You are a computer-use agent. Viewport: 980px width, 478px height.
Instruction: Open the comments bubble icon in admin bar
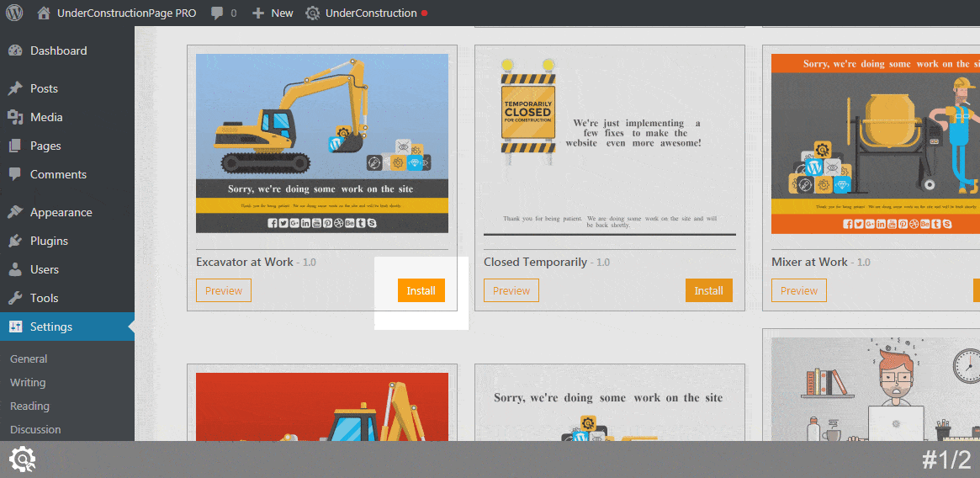pyautogui.click(x=218, y=13)
